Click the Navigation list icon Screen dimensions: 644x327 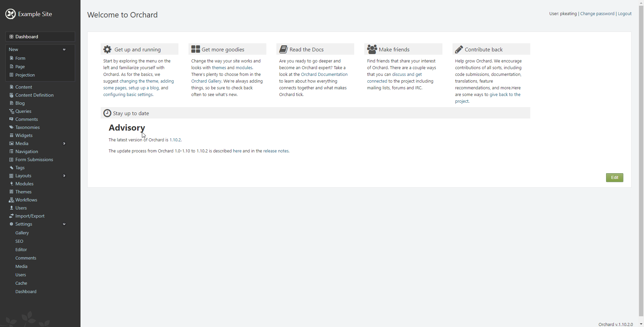[11, 151]
